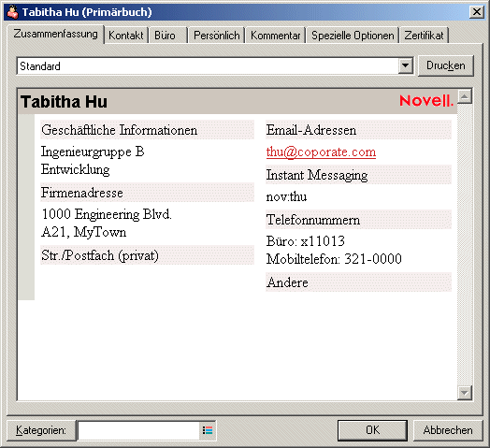
Task: Switch to the Zusammenfassung tab
Action: point(55,34)
